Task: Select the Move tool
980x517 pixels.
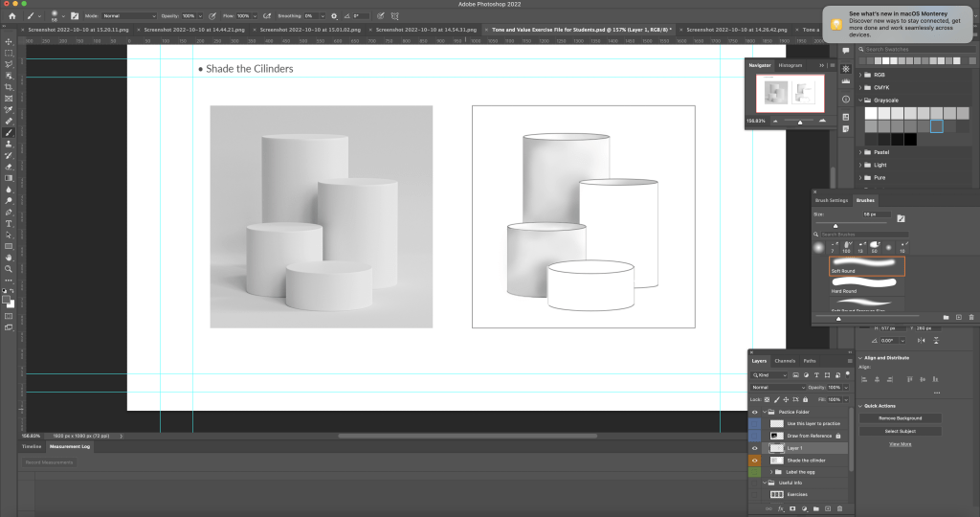Action: [x=9, y=41]
